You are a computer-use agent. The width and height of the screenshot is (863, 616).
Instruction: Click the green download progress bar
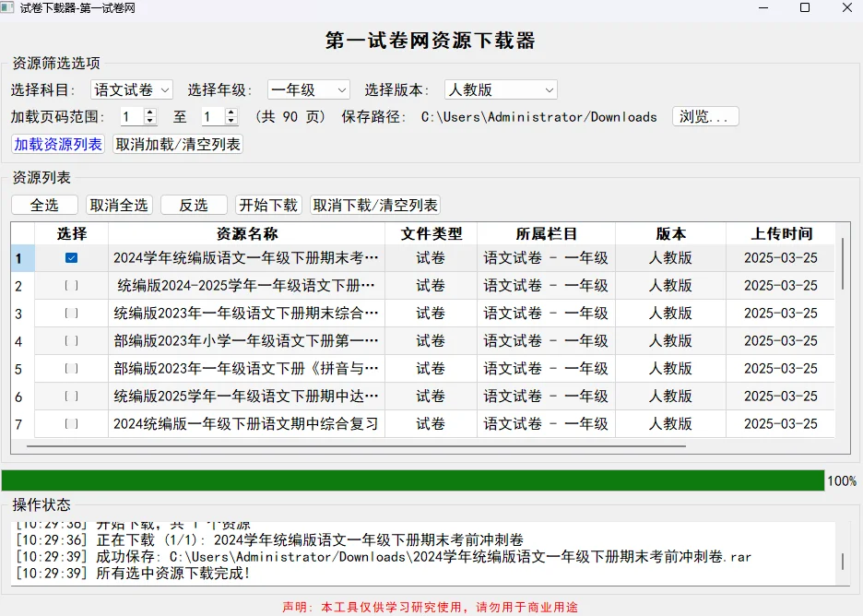pyautogui.click(x=413, y=480)
